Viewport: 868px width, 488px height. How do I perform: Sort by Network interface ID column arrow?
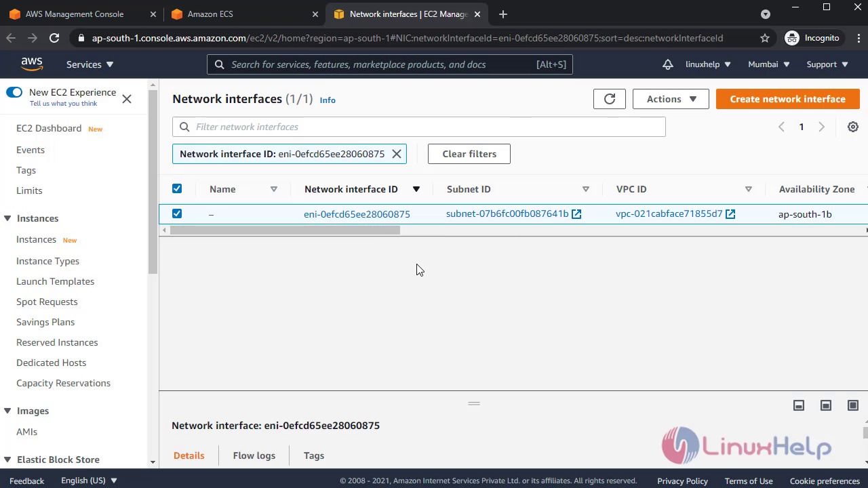416,189
